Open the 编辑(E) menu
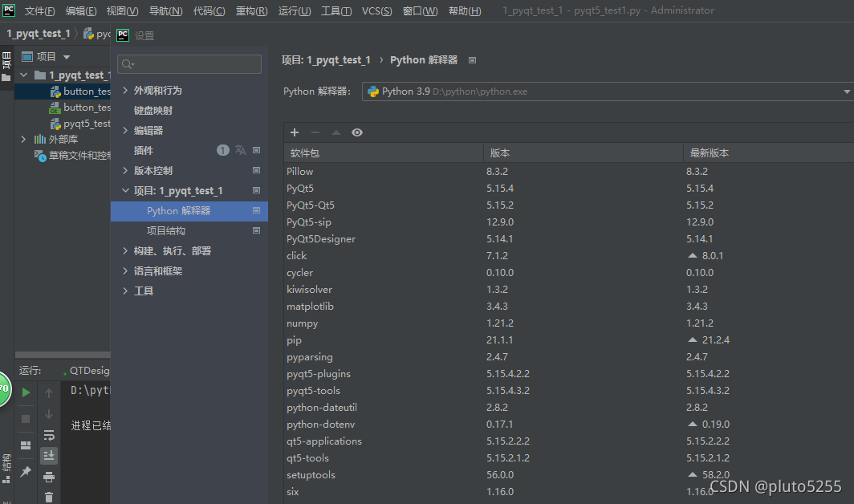Screen dimensions: 854x504 pyautogui.click(x=81, y=11)
